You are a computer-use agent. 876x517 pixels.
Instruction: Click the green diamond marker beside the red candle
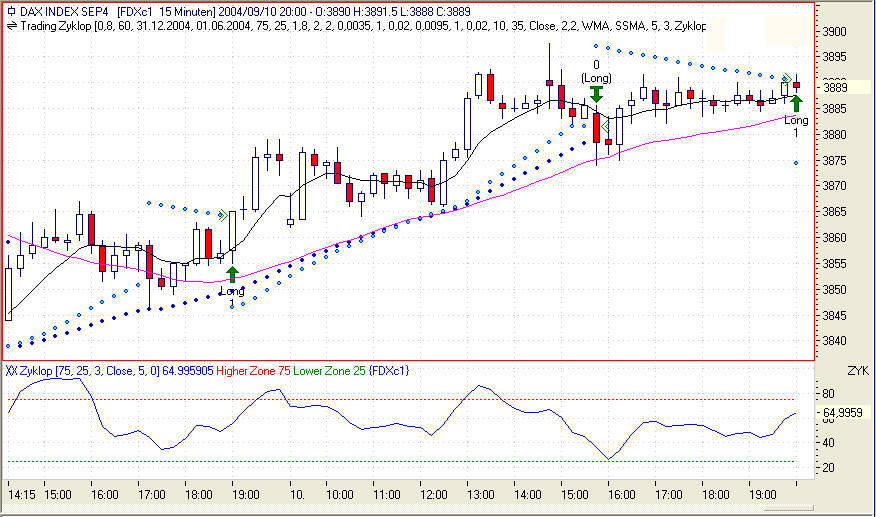(605, 126)
